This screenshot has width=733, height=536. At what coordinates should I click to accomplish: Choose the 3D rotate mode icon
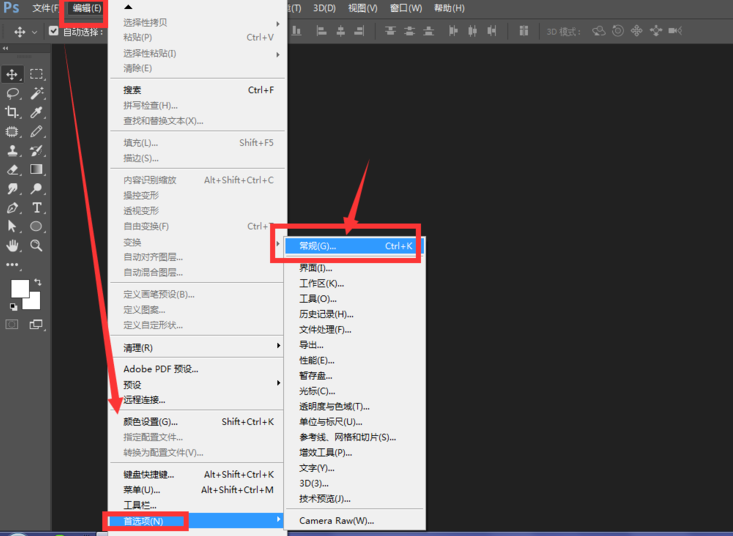point(599,31)
